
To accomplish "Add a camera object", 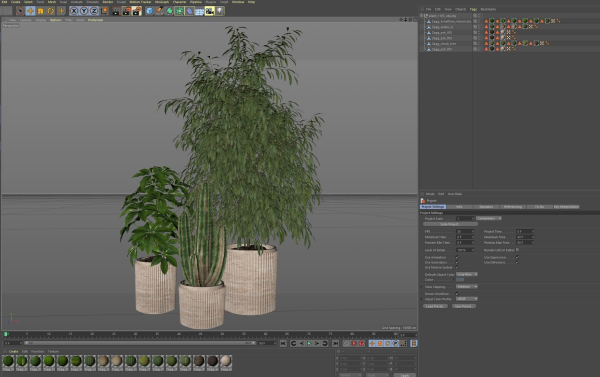I will click(209, 11).
